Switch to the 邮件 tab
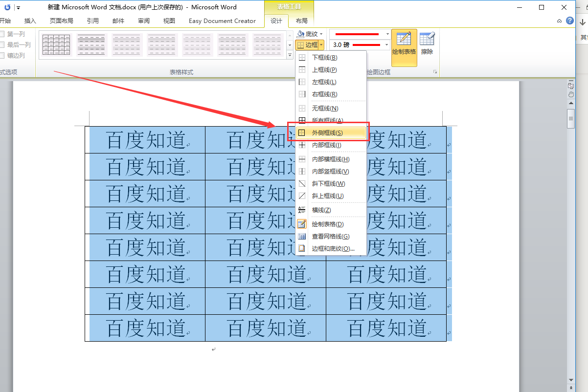The height and width of the screenshot is (392, 588). click(x=118, y=21)
